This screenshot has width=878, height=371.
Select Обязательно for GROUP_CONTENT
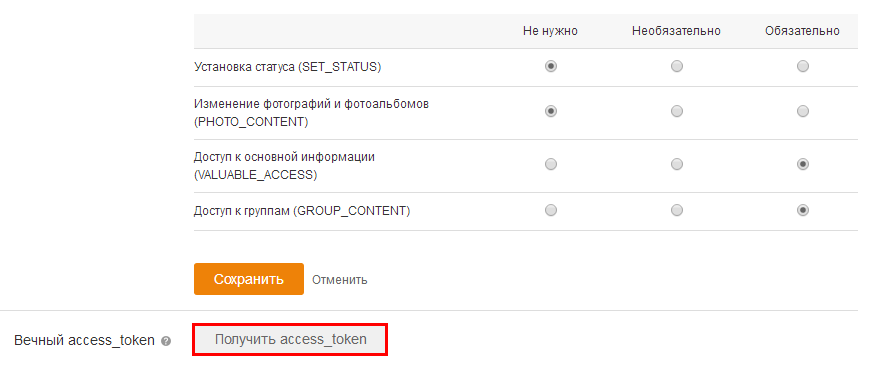803,210
